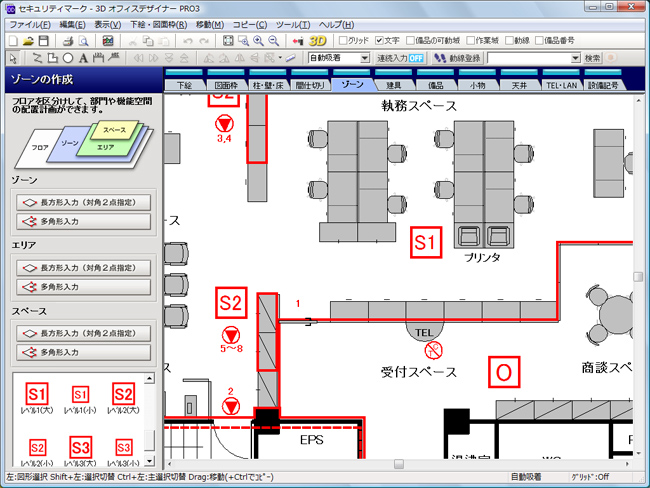Open the search combo box dropdown arrow
This screenshot has width=650, height=488.
[x=575, y=58]
